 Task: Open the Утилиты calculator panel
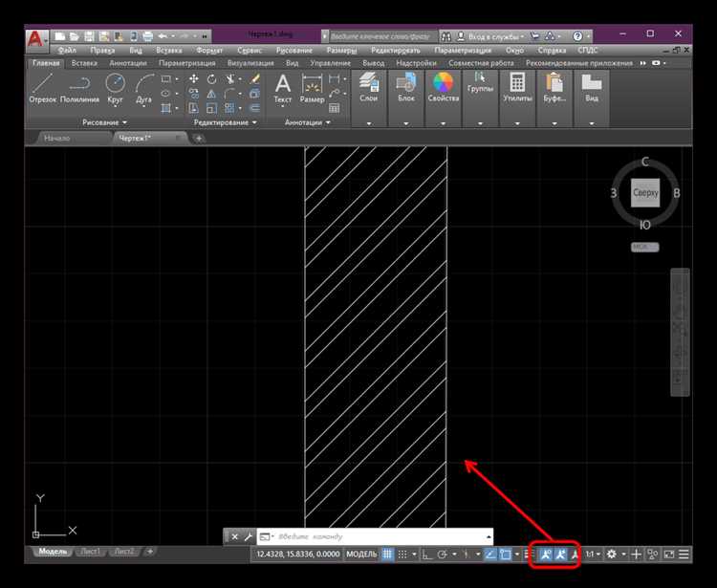pos(517,88)
